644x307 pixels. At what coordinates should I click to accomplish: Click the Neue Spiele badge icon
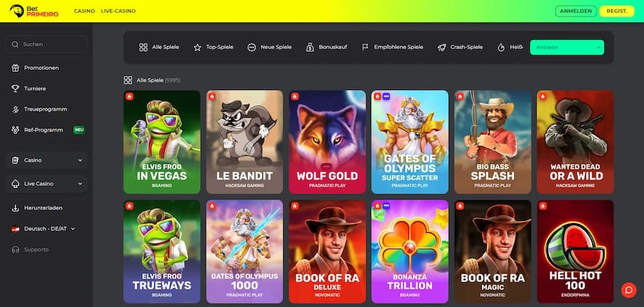click(252, 47)
